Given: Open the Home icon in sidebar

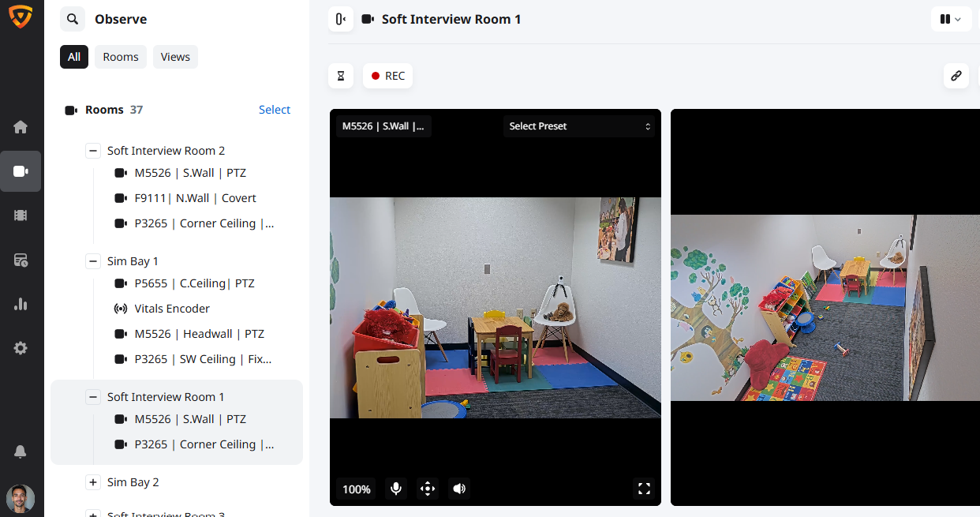Looking at the screenshot, I should (x=21, y=127).
